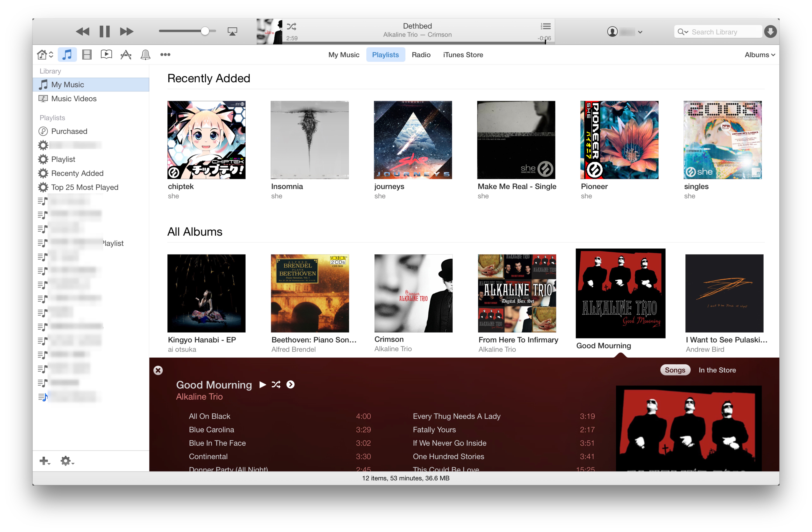This screenshot has height=532, width=812.
Task: Open the Albums view dropdown
Action: tap(759, 55)
